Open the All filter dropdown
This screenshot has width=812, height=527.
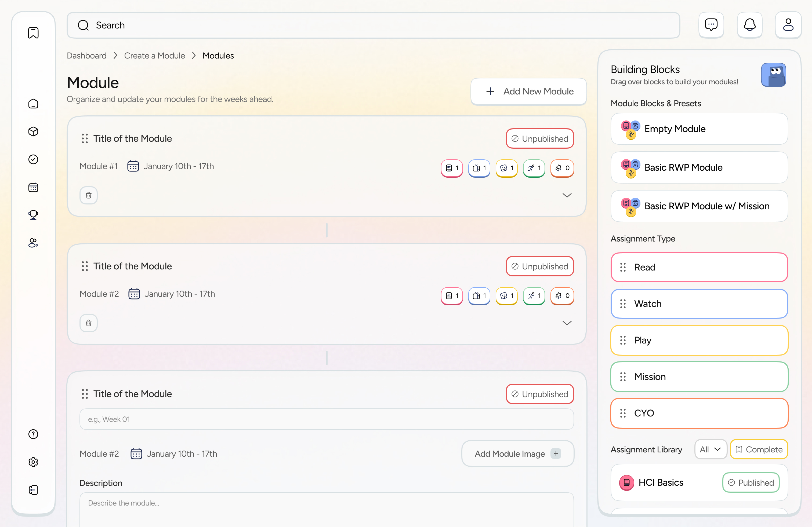pyautogui.click(x=711, y=449)
